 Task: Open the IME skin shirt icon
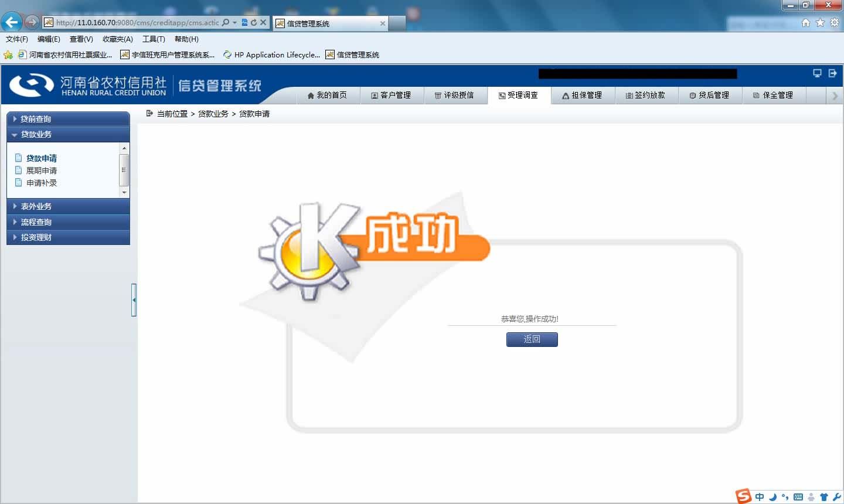pos(824,497)
